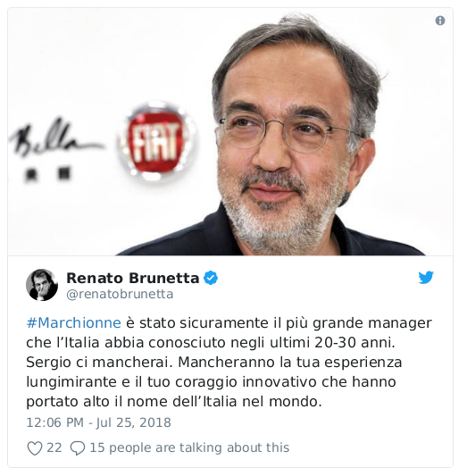
Task: Open Twitter via the blue bird logo
Action: tap(426, 278)
